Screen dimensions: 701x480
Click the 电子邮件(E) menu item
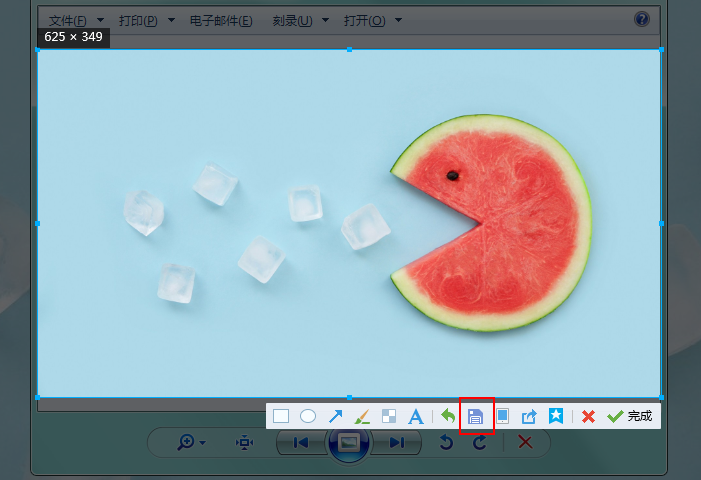[221, 21]
